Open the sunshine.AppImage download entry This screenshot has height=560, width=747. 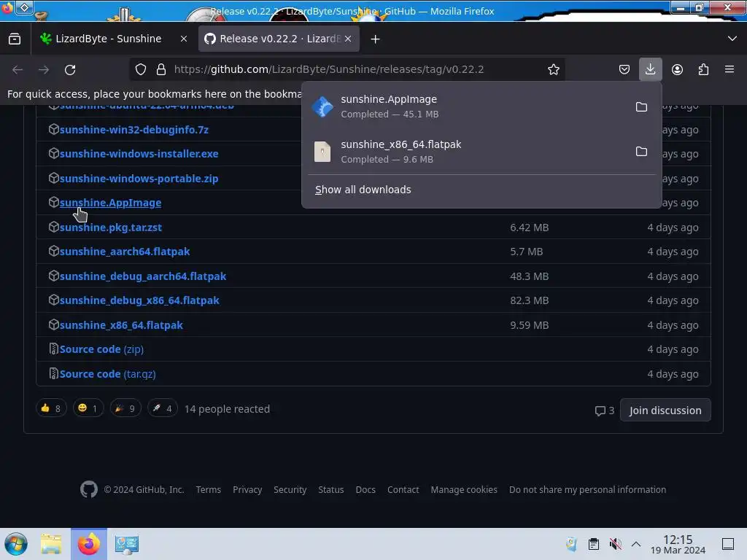coord(467,106)
